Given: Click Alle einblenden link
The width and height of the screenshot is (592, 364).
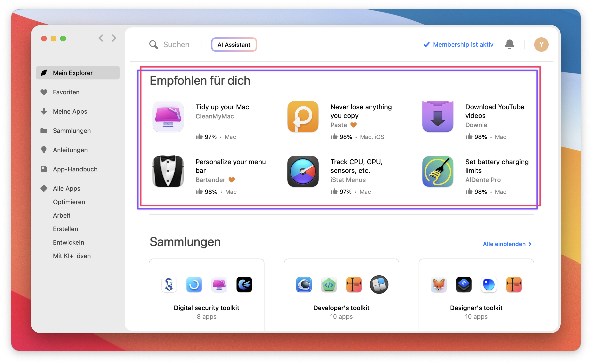Looking at the screenshot, I should (507, 244).
